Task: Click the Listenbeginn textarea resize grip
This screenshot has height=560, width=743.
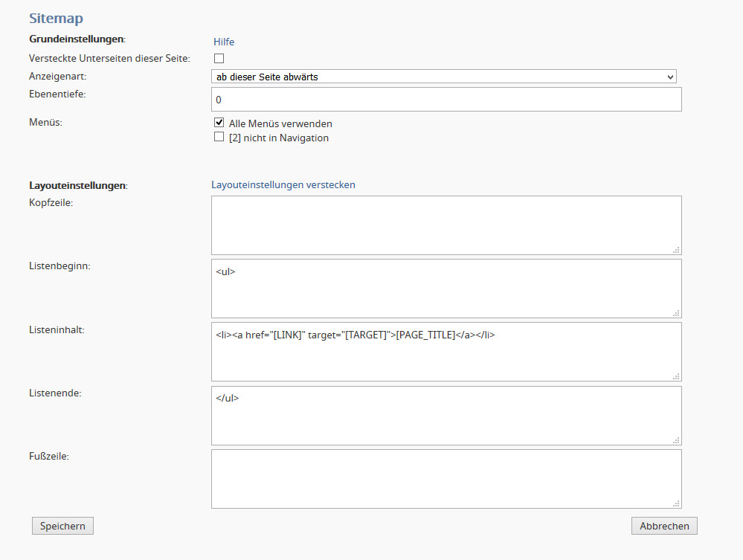Action: (676, 314)
